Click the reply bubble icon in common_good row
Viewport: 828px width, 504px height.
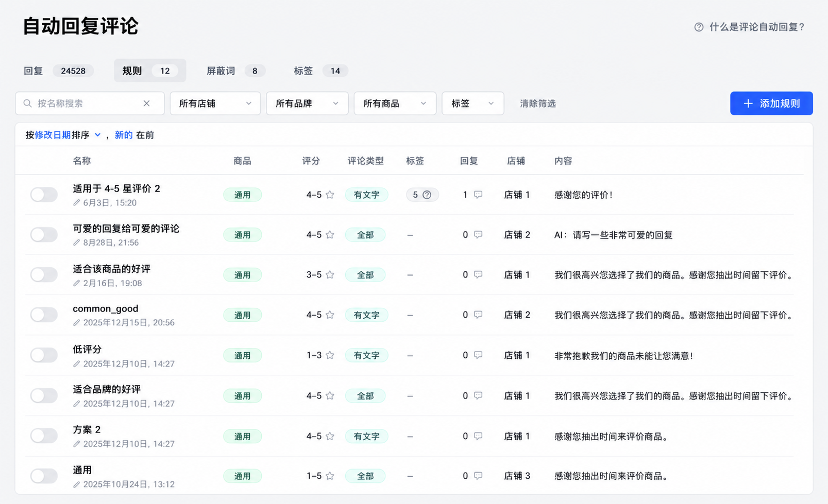point(478,315)
